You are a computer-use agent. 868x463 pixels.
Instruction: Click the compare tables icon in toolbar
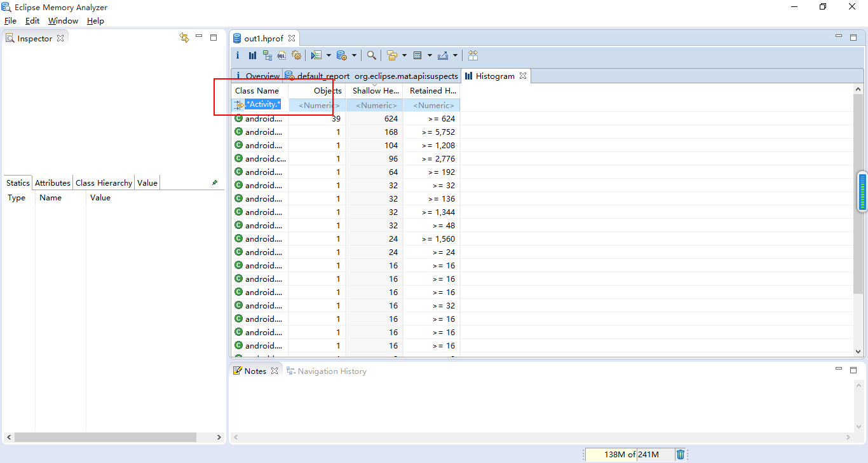(473, 55)
